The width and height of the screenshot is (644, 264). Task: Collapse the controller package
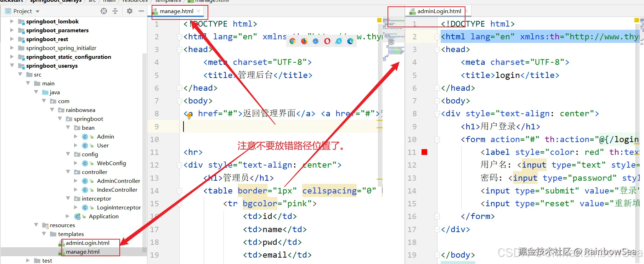coord(68,172)
